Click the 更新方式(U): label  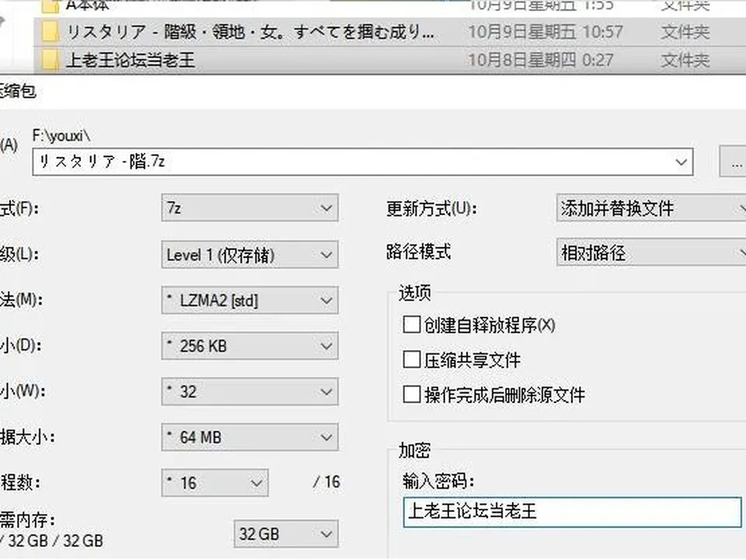click(x=431, y=208)
